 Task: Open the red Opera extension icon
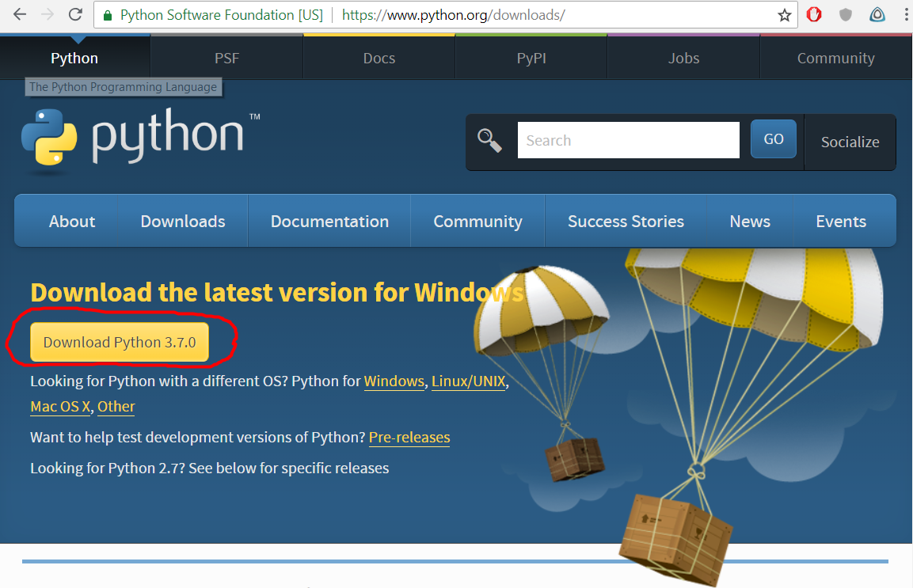(814, 14)
